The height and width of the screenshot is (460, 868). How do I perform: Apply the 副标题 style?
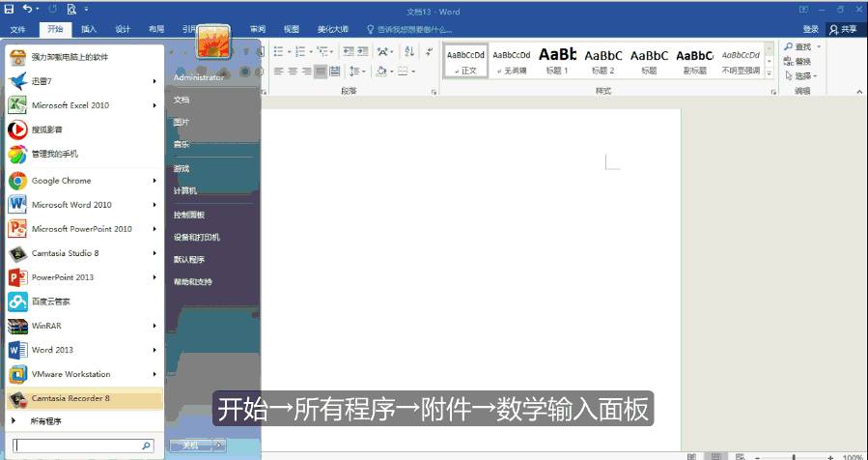695,61
